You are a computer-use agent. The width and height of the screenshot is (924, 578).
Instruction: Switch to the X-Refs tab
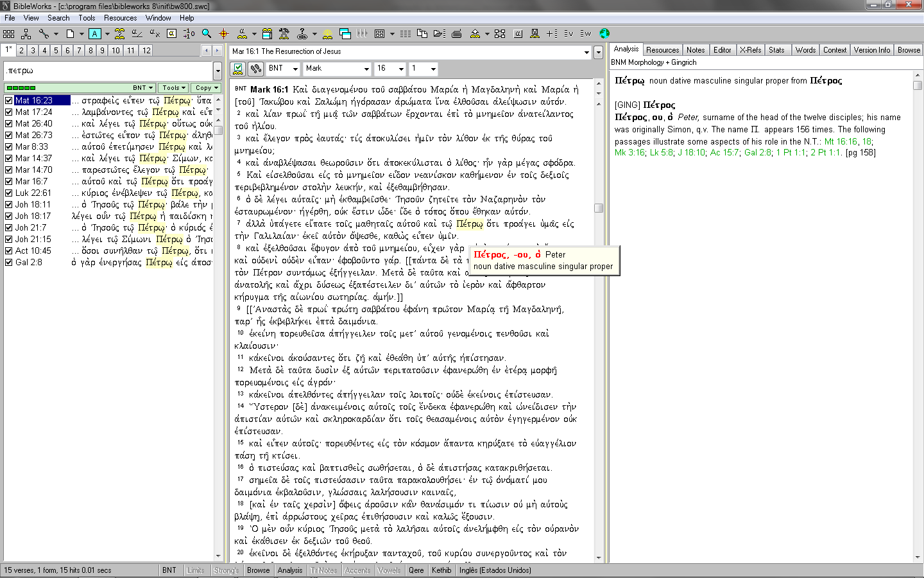750,50
